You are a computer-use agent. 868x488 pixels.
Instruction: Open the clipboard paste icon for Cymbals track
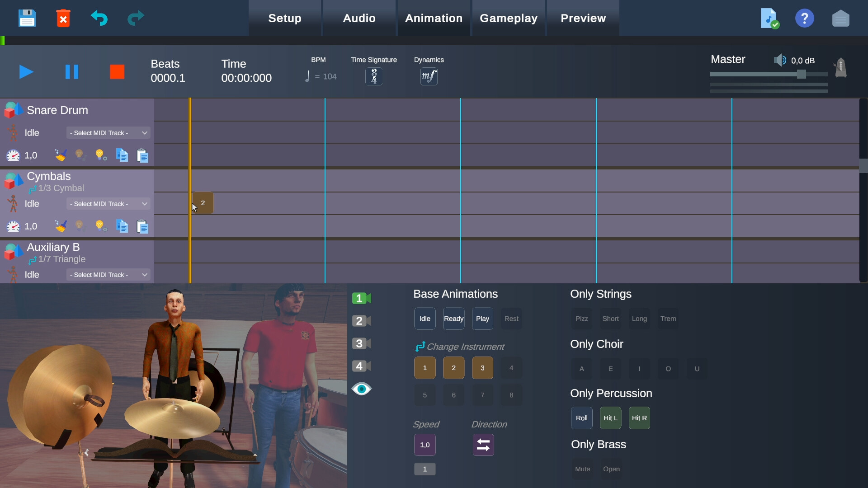tap(142, 226)
